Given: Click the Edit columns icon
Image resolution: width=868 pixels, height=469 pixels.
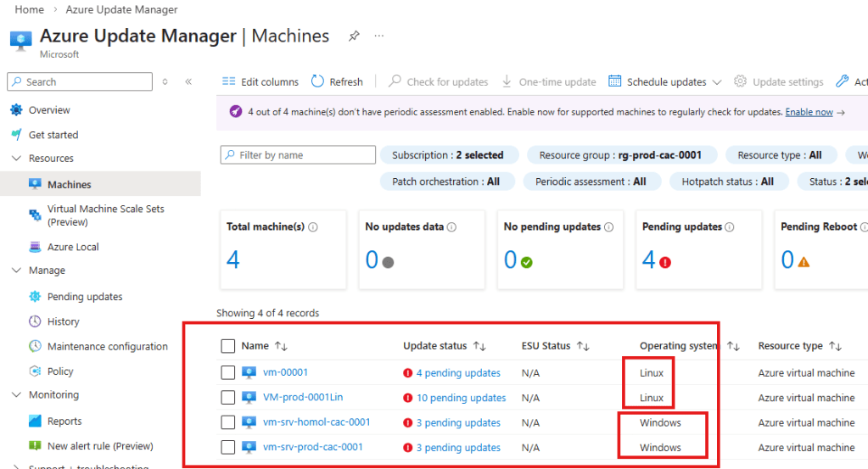Looking at the screenshot, I should [x=228, y=81].
